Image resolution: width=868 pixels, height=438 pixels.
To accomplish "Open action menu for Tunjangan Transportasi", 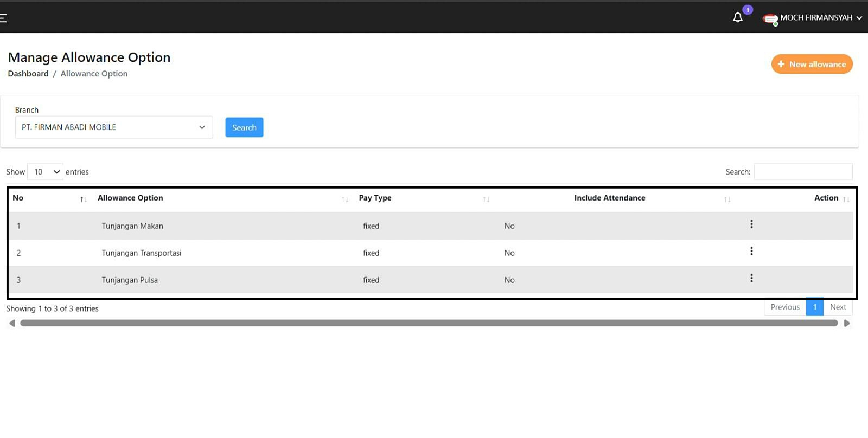I will pyautogui.click(x=751, y=252).
